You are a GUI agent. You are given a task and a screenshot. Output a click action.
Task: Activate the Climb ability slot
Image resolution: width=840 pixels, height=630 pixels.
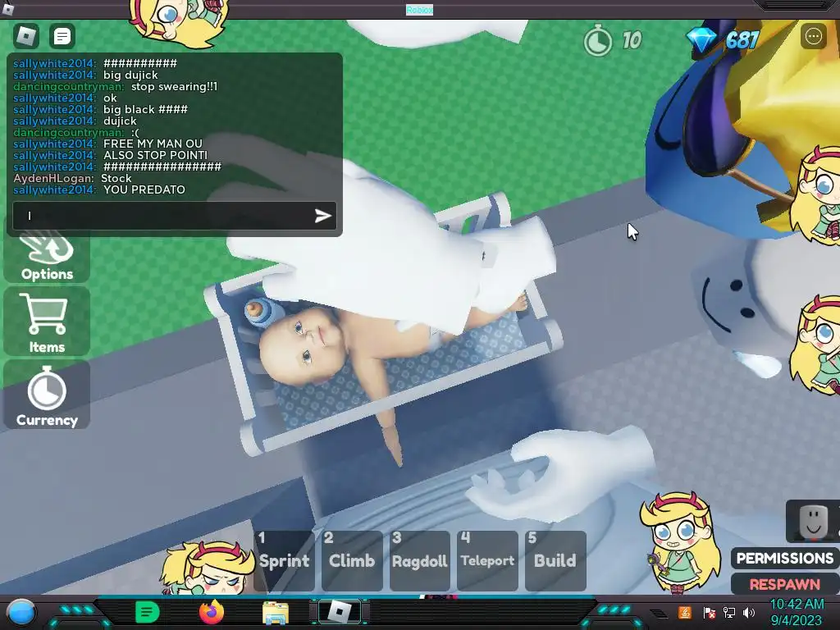pos(352,560)
